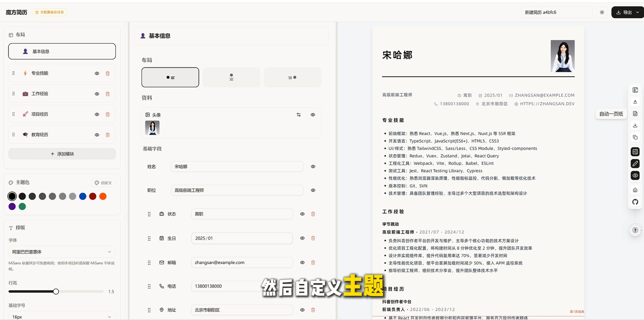Delete the 邮箱 field with trash icon
The image size is (644, 320).
[313, 262]
